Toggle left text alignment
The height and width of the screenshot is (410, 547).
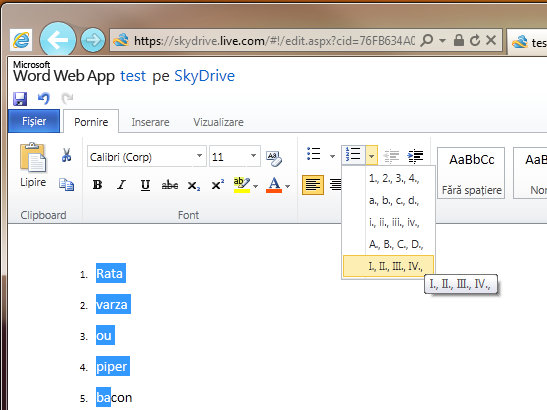coord(313,185)
